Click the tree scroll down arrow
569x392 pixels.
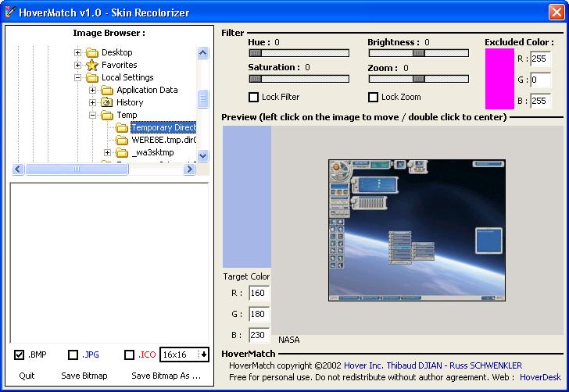tap(203, 155)
